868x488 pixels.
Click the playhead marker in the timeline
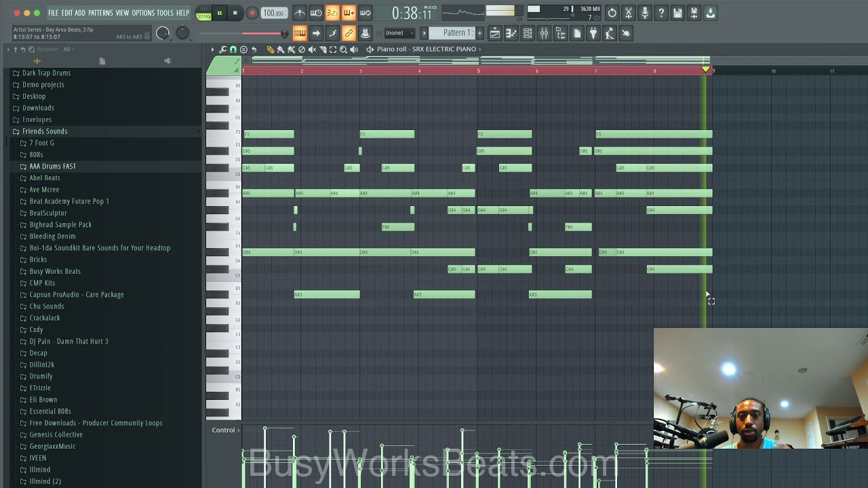(x=705, y=70)
